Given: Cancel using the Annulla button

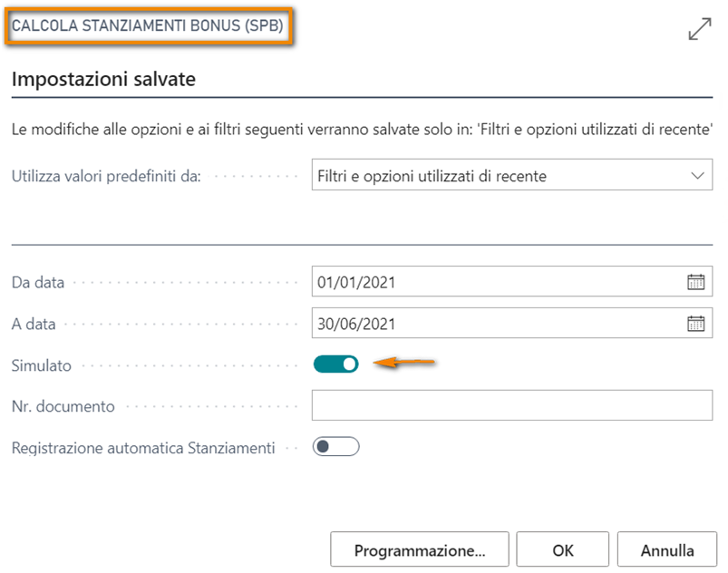Looking at the screenshot, I should pos(666,549).
